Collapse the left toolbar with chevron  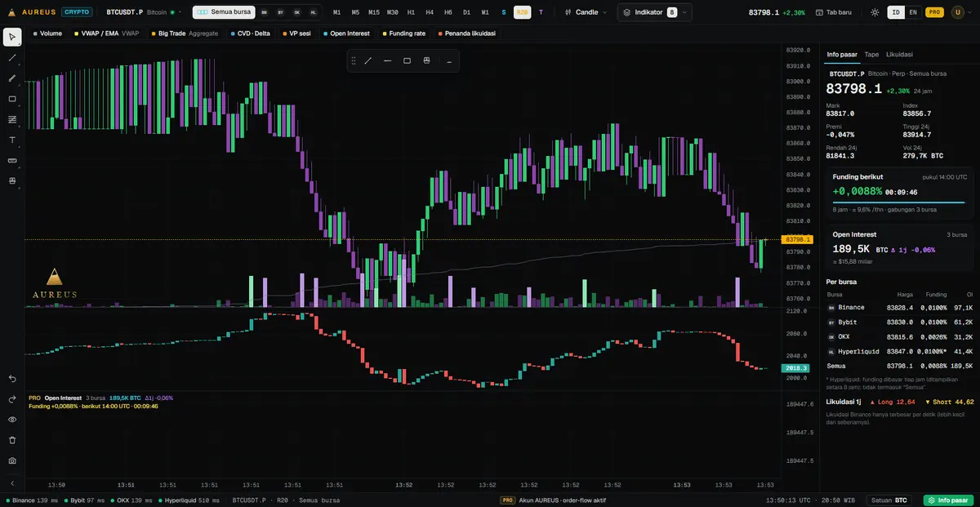click(x=12, y=483)
